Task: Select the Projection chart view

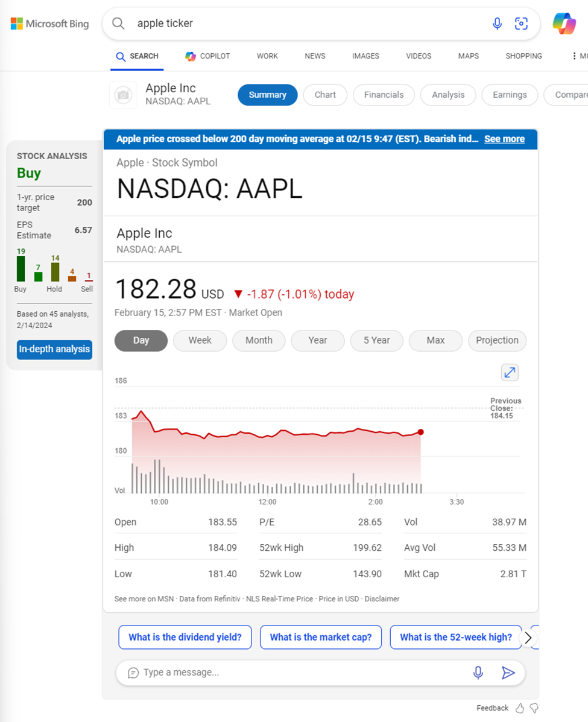Action: click(498, 341)
